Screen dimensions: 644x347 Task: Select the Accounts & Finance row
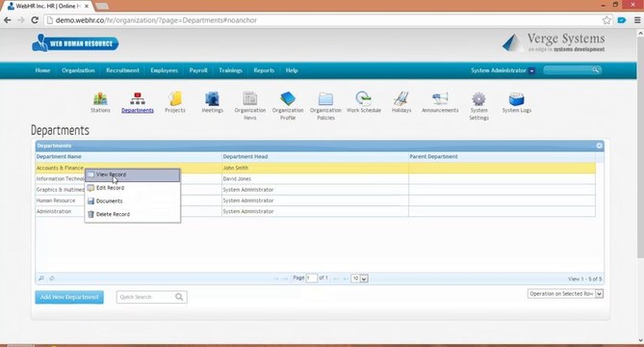[x=316, y=168]
